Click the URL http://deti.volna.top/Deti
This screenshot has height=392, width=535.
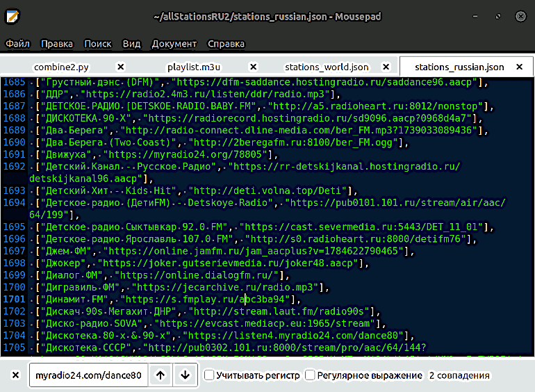[267, 190]
